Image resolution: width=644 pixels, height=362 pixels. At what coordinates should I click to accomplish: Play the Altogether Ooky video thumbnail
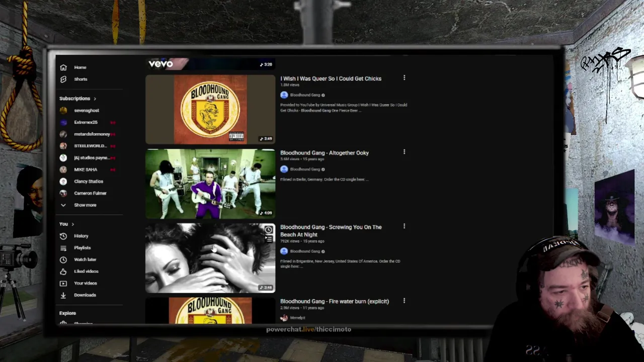tap(210, 184)
